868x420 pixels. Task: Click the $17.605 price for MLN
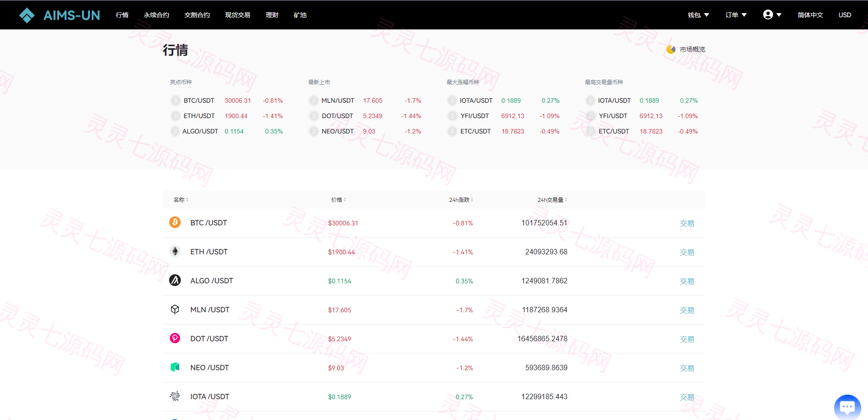point(340,310)
